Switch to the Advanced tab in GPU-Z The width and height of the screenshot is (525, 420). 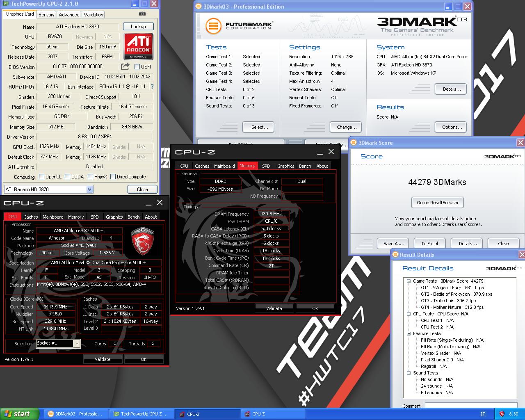pyautogui.click(x=69, y=14)
